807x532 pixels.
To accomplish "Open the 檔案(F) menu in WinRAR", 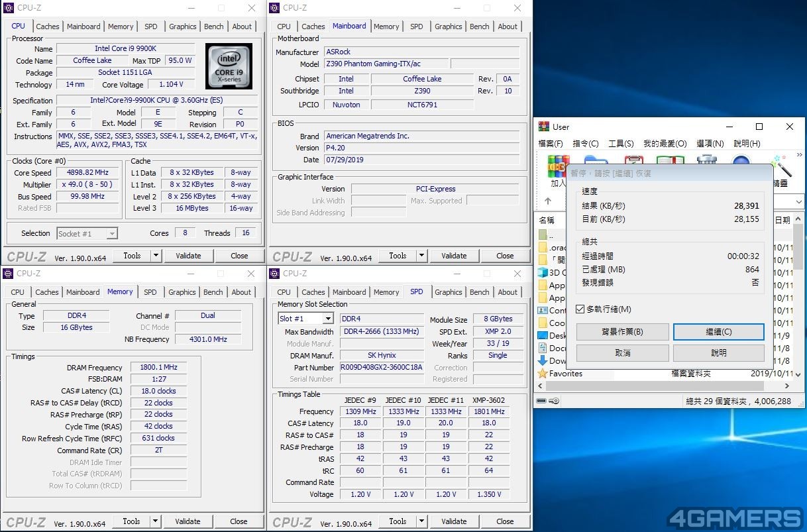I will 551,144.
